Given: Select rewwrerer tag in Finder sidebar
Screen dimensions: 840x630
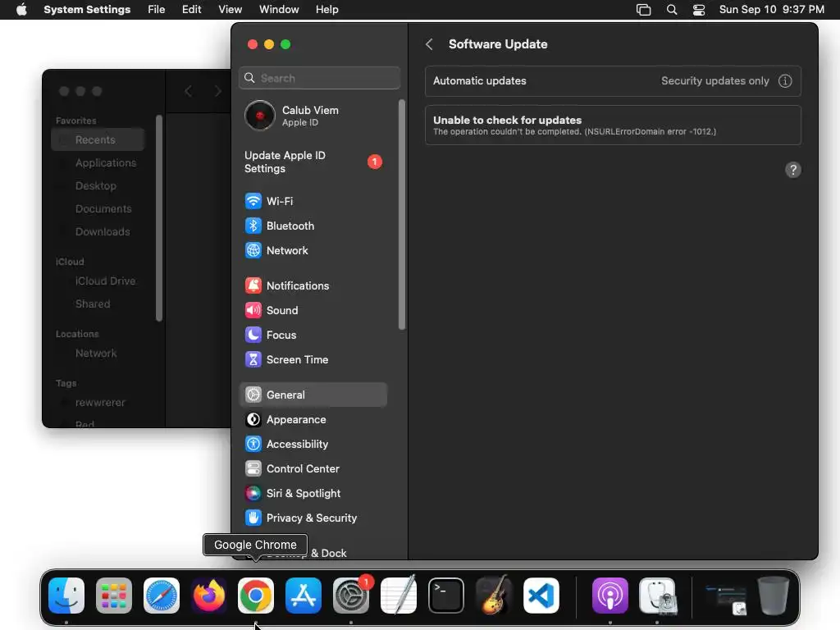Looking at the screenshot, I should pos(98,403).
